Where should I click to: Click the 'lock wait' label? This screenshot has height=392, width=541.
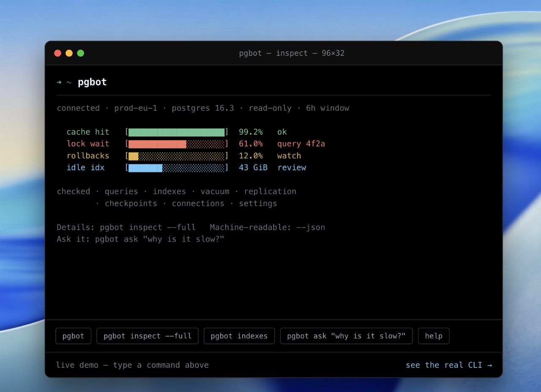[x=88, y=144]
